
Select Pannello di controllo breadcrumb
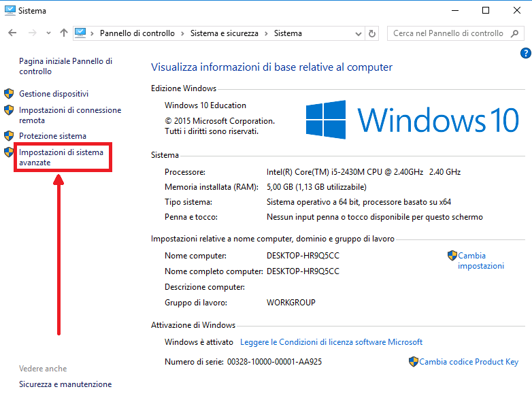click(137, 33)
